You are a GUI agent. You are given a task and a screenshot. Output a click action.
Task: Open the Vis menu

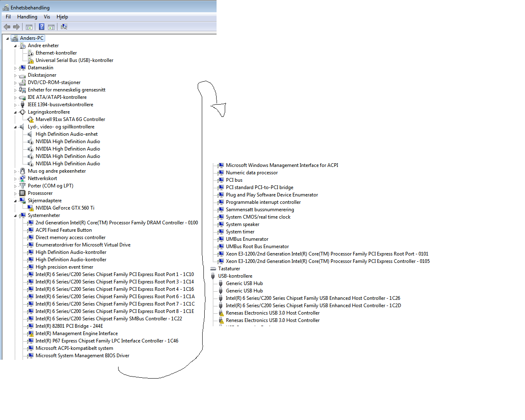tap(47, 17)
